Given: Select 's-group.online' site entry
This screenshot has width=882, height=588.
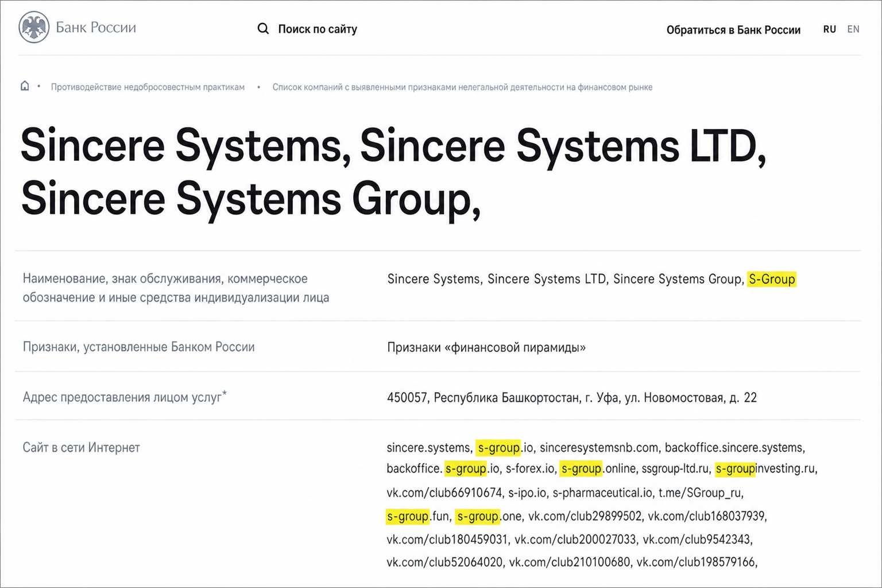Looking at the screenshot, I should coord(598,469).
